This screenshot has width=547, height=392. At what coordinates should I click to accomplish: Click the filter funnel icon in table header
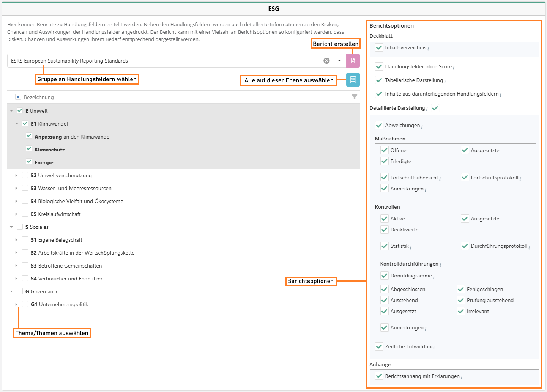pyautogui.click(x=354, y=97)
